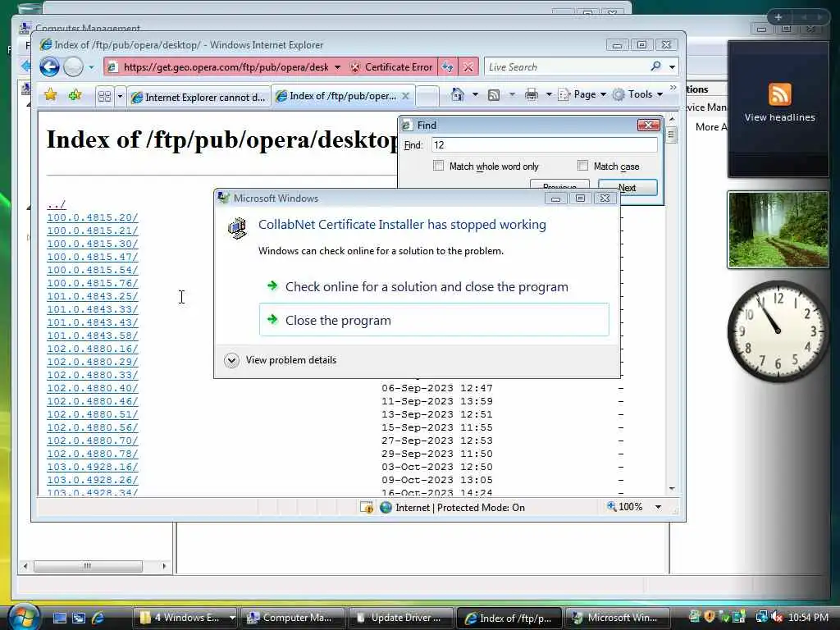This screenshot has height=630, width=840.
Task: Open Favorites Center star icon
Action: click(51, 95)
